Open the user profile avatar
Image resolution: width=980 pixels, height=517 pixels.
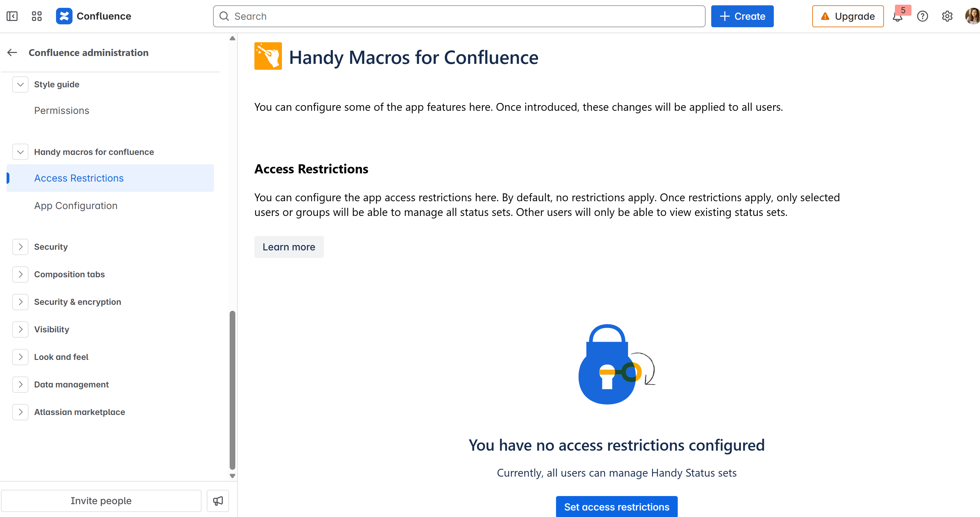tap(972, 16)
